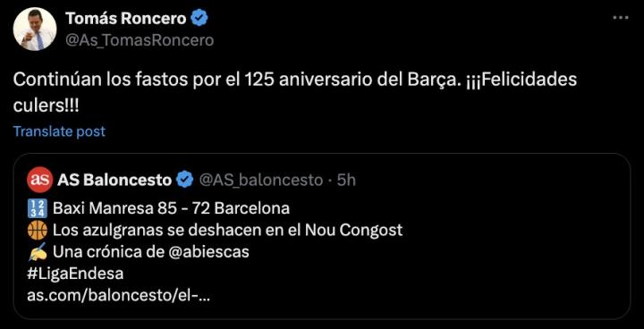The height and width of the screenshot is (329, 644).
Task: Click the Tomás Roncero display name
Action: coord(126,18)
